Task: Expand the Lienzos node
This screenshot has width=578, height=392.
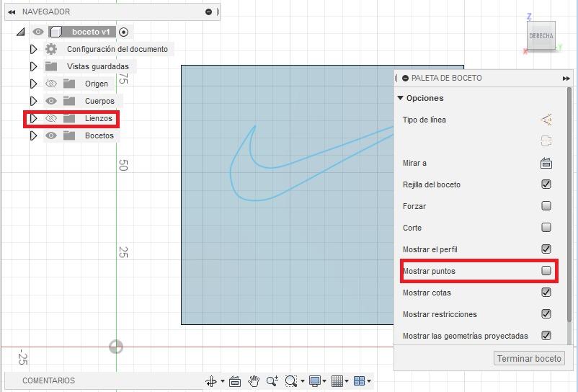Action: 34,118
